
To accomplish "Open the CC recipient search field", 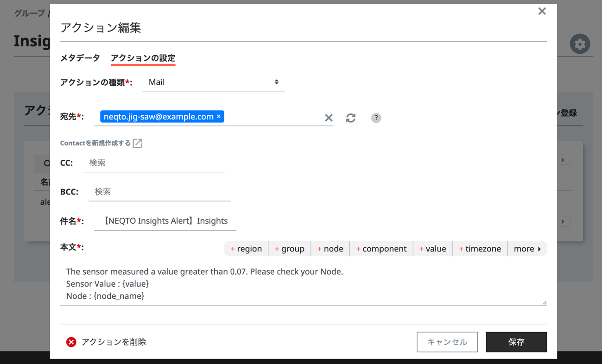I will tap(153, 163).
